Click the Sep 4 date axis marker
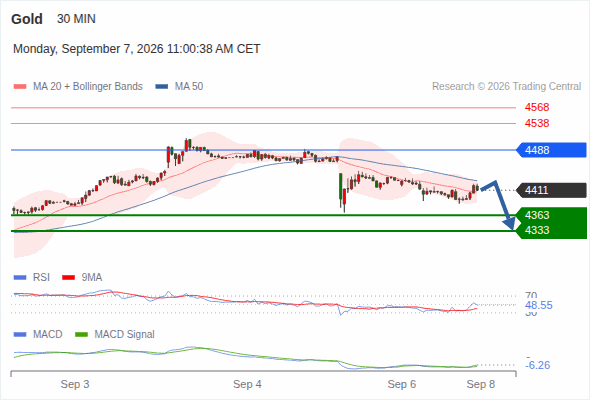590x400 pixels. (x=247, y=384)
